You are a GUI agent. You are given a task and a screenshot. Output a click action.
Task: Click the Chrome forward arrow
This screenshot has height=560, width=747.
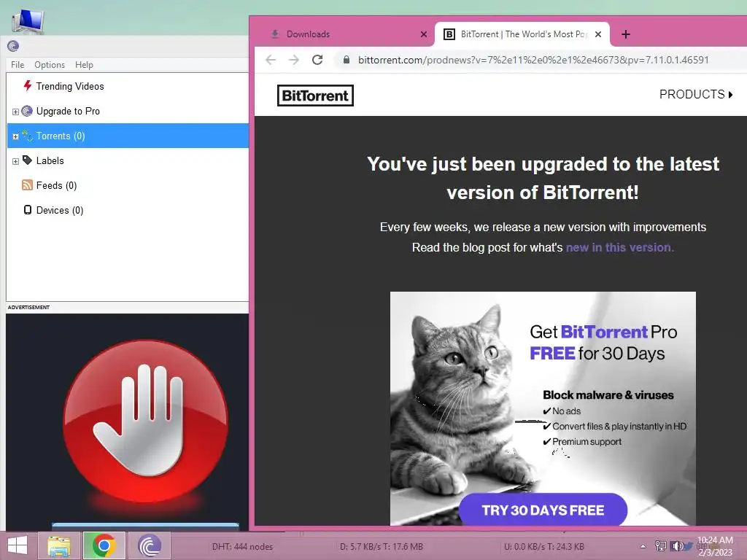click(x=294, y=60)
